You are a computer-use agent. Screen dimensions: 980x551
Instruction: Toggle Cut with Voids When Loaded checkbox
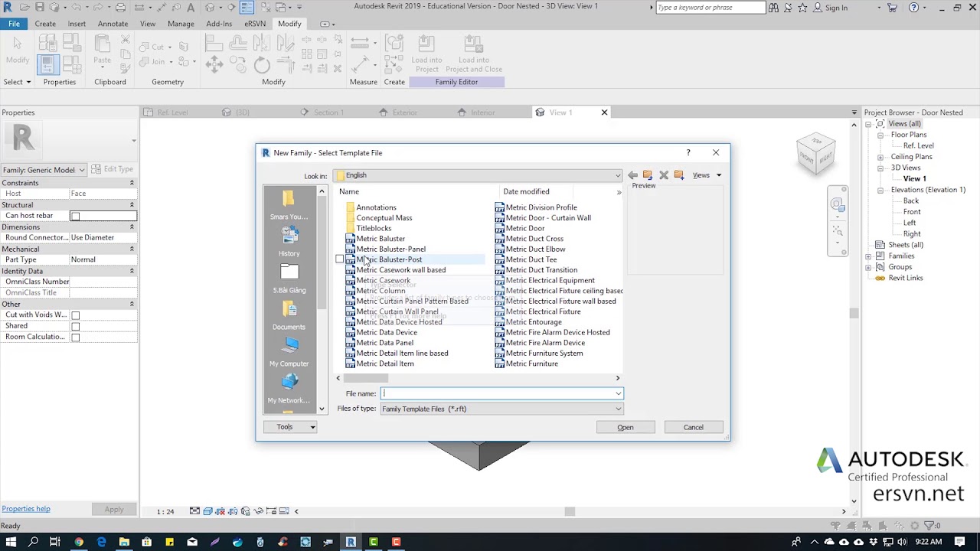pyautogui.click(x=75, y=315)
